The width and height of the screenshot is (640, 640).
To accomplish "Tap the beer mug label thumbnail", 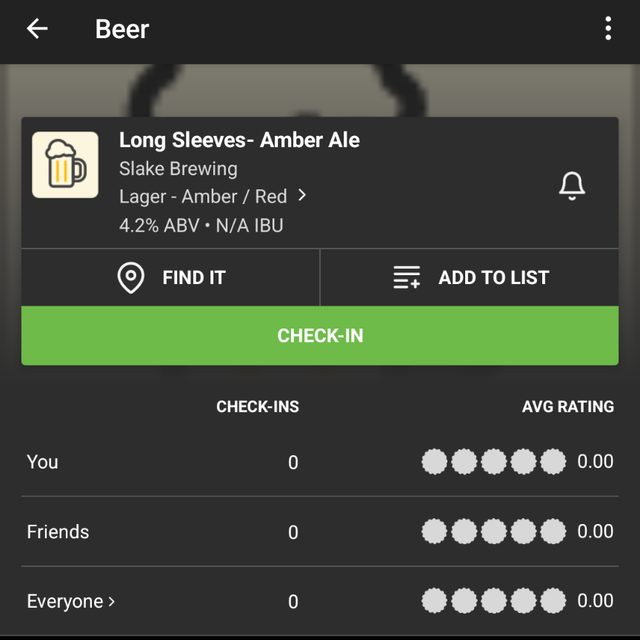I will coord(65,165).
